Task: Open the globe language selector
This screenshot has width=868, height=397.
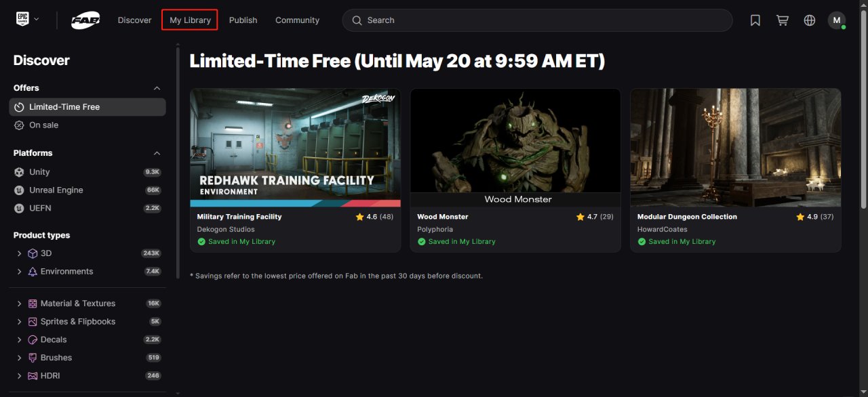Action: tap(810, 20)
